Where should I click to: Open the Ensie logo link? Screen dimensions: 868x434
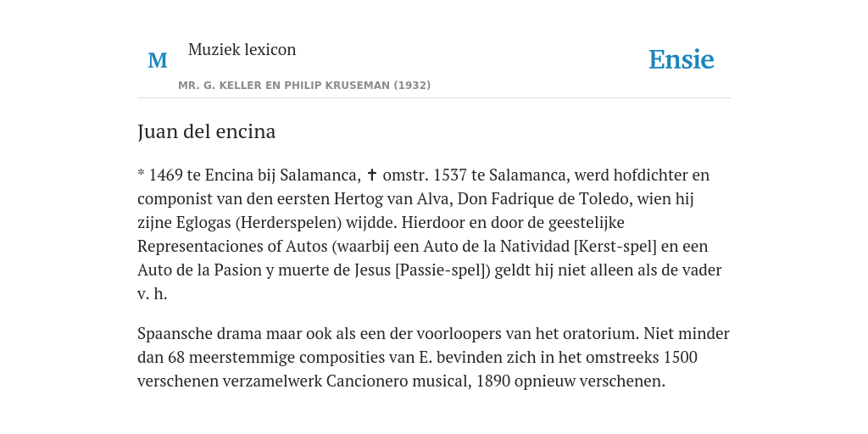(x=682, y=59)
